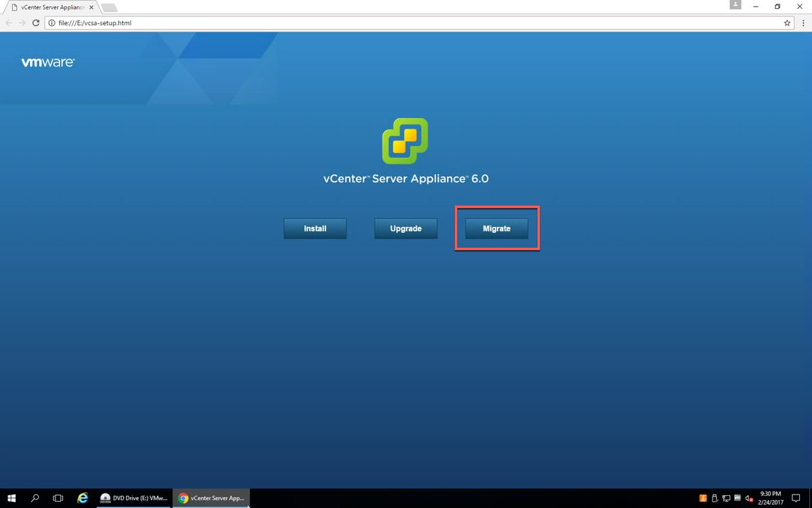
Task: Click the VMware Tools tray icon
Action: [738, 498]
